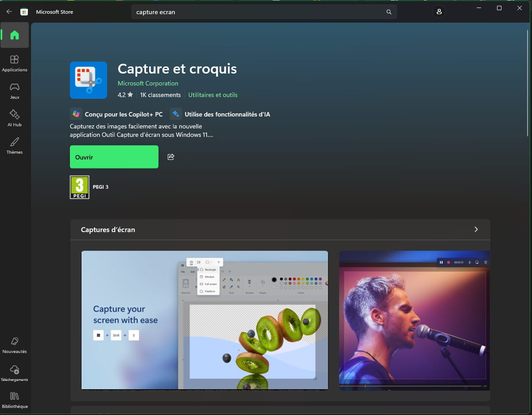Image resolution: width=532 pixels, height=415 pixels.
Task: Click the 1K classements text
Action: [160, 95]
